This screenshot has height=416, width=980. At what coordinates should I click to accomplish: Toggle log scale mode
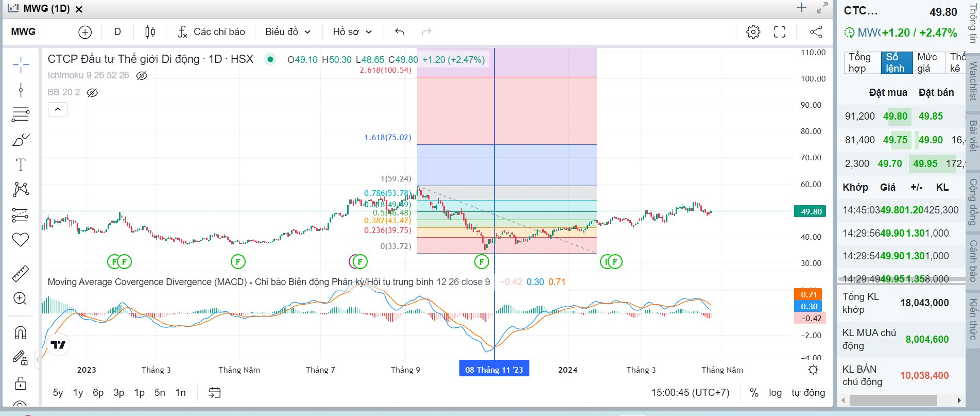click(775, 393)
